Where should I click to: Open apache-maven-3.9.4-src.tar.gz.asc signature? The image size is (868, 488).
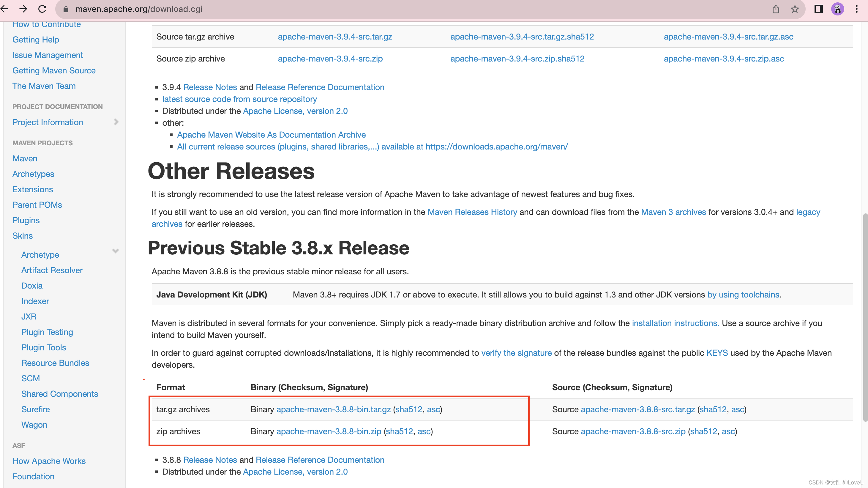tap(728, 37)
